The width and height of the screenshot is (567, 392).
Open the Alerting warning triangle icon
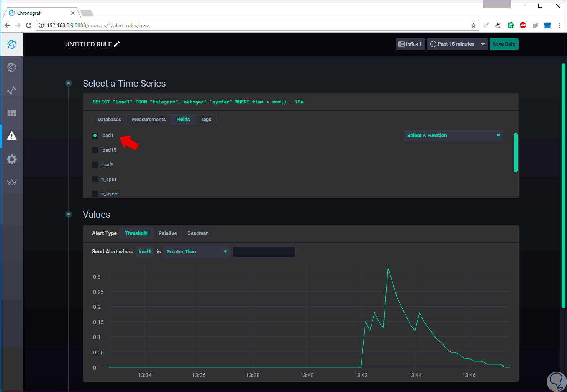point(12,136)
